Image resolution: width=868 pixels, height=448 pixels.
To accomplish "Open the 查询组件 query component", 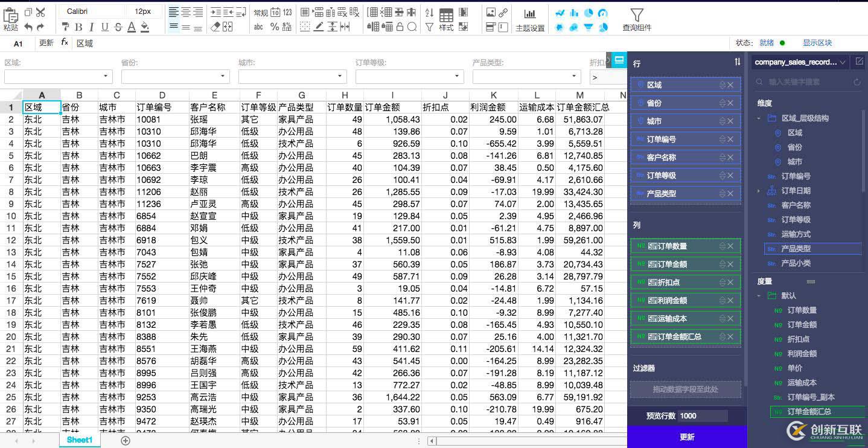I will [637, 20].
